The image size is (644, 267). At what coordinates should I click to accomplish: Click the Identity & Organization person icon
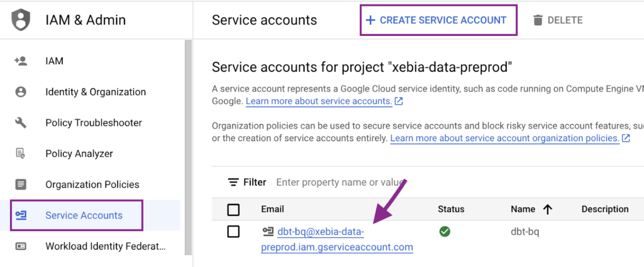coord(21,92)
